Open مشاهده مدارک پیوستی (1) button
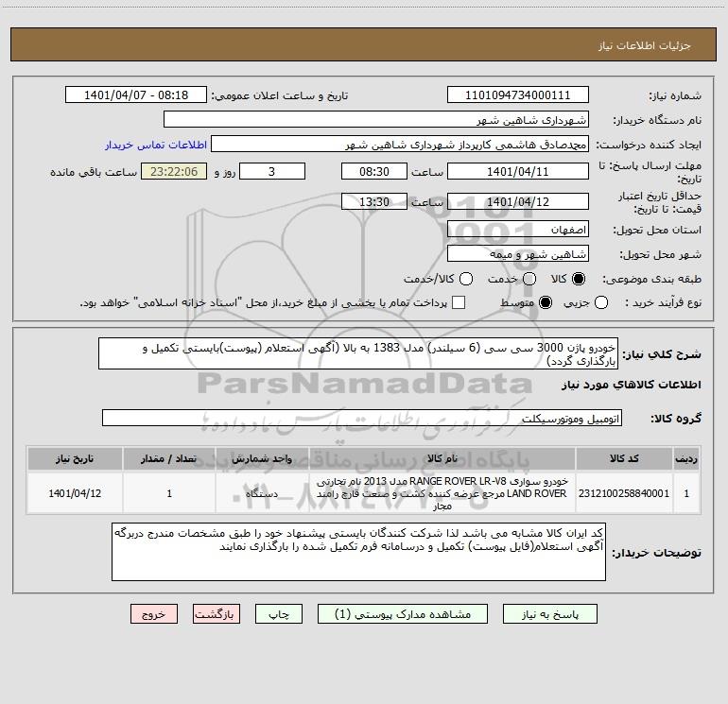The width and height of the screenshot is (728, 704). coord(403,614)
